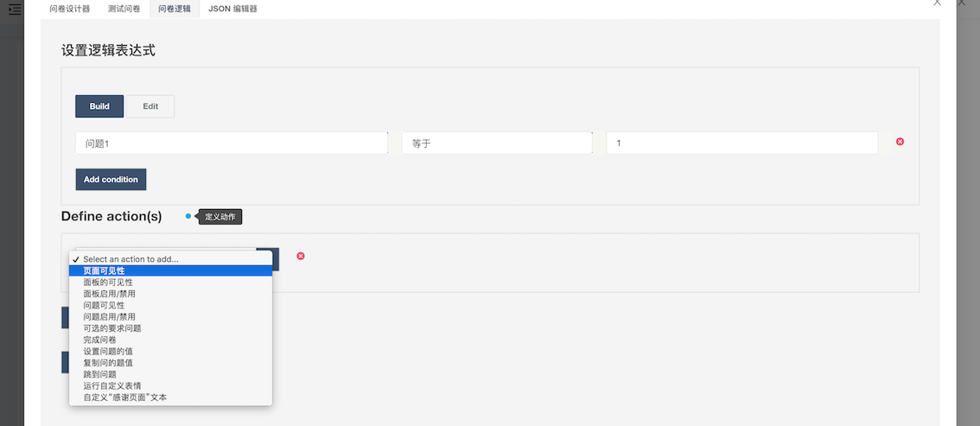The width and height of the screenshot is (980, 426).
Task: Click the blue dot beside Define action(s)
Action: click(188, 216)
